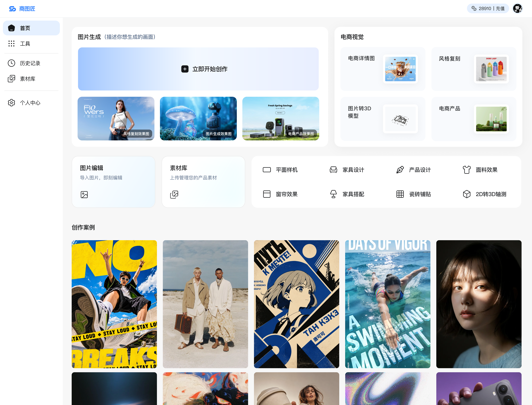The width and height of the screenshot is (532, 405).
Task: Click the 素材库 sidebar image icon
Action: click(x=11, y=79)
